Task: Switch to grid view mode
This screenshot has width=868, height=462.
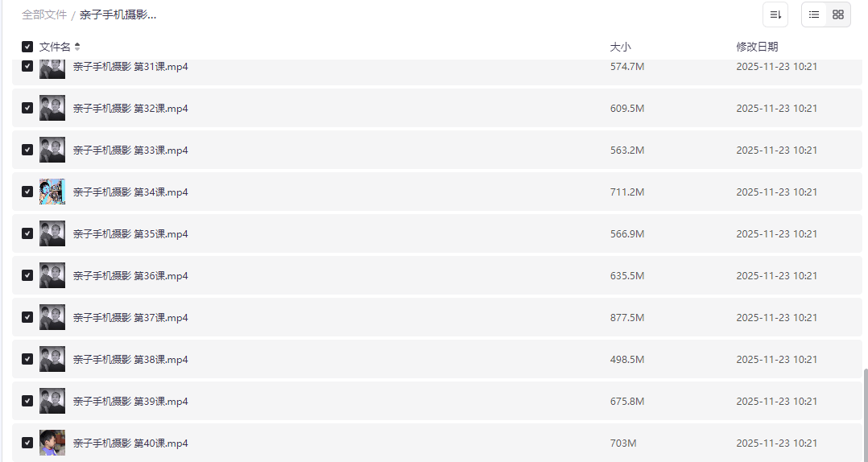Action: pyautogui.click(x=838, y=14)
